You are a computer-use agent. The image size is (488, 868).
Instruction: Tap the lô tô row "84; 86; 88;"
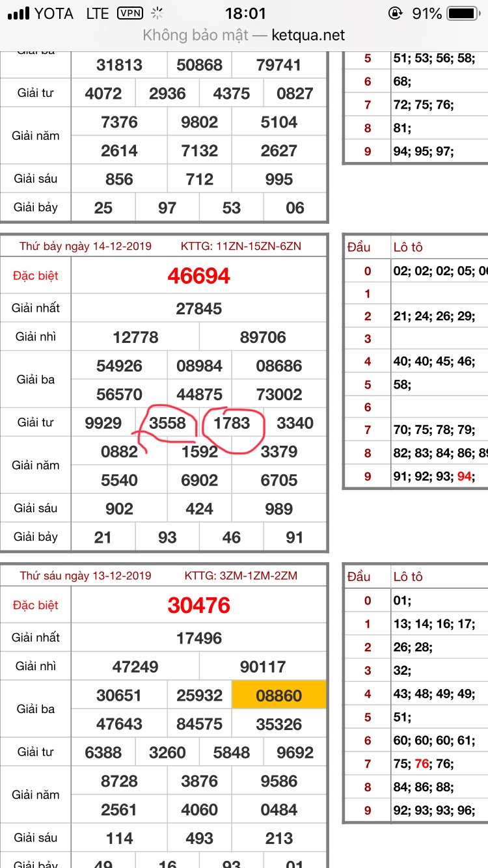[x=424, y=787]
